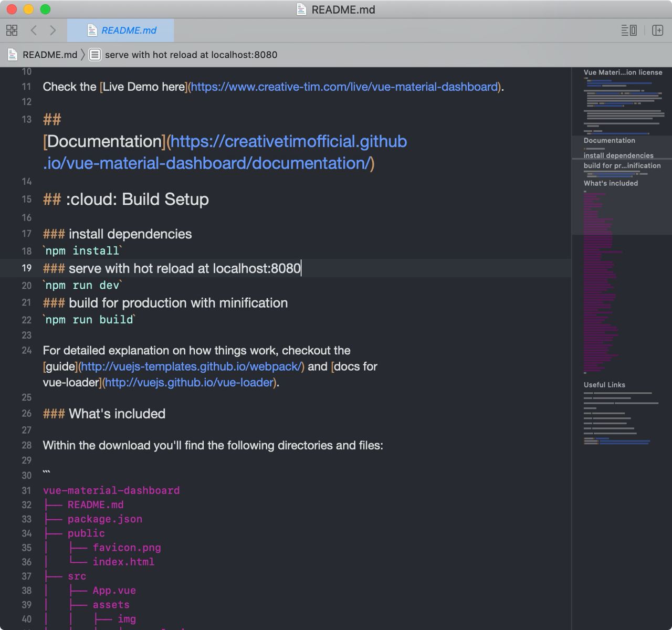Click the section icon in the jump bar
This screenshot has height=630, width=672.
pos(95,55)
